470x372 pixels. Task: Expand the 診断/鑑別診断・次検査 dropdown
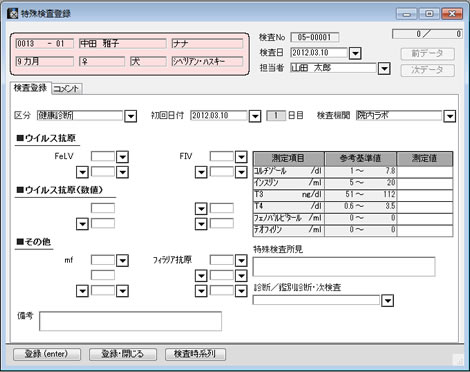[x=387, y=301]
